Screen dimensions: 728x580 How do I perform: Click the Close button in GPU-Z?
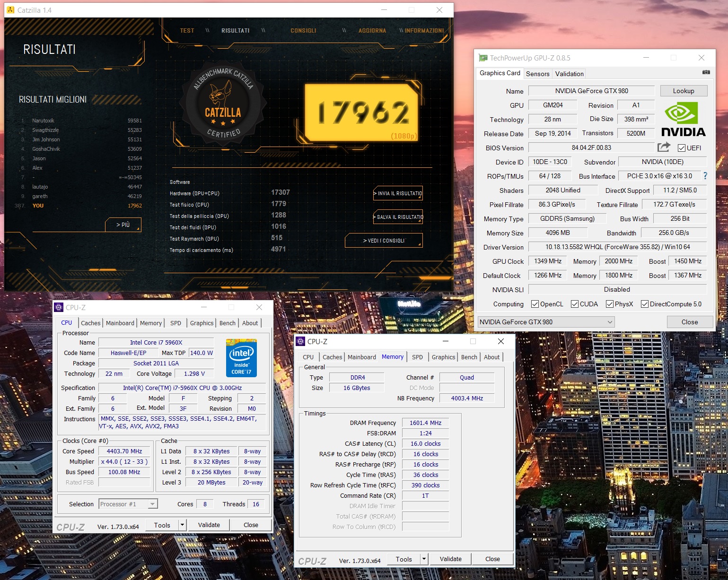coord(690,322)
